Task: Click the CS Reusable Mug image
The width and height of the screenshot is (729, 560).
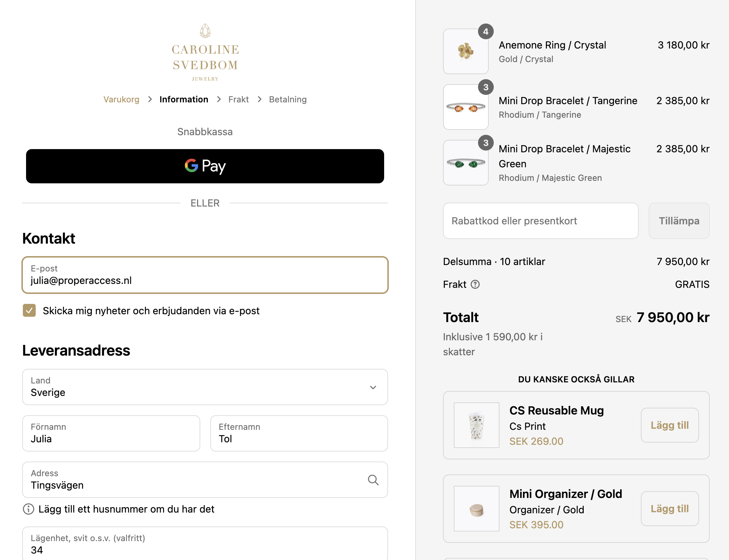Action: click(x=476, y=425)
